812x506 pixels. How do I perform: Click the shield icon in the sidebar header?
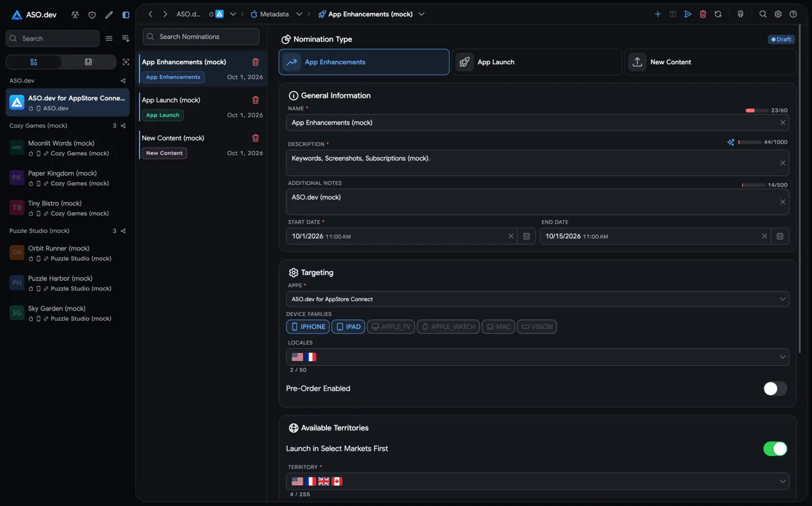[x=92, y=15]
